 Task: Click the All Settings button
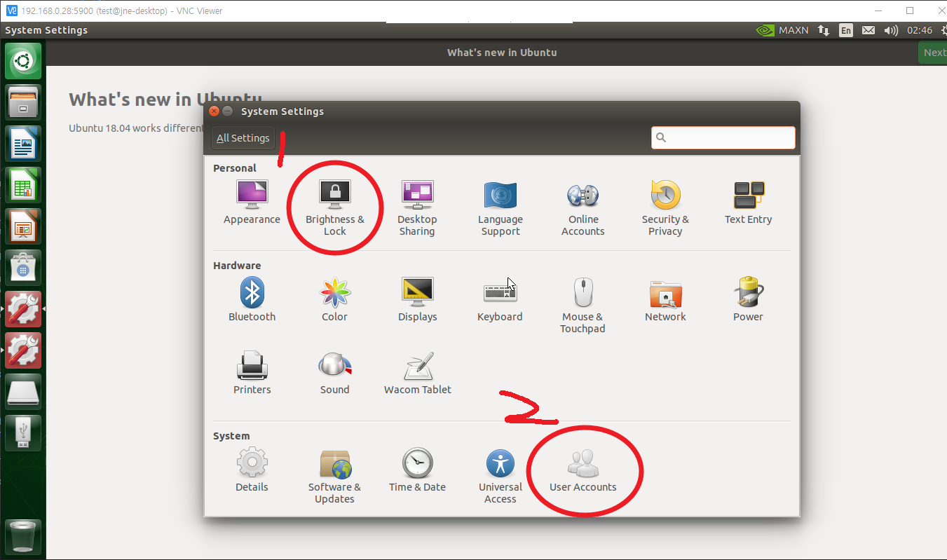click(243, 138)
